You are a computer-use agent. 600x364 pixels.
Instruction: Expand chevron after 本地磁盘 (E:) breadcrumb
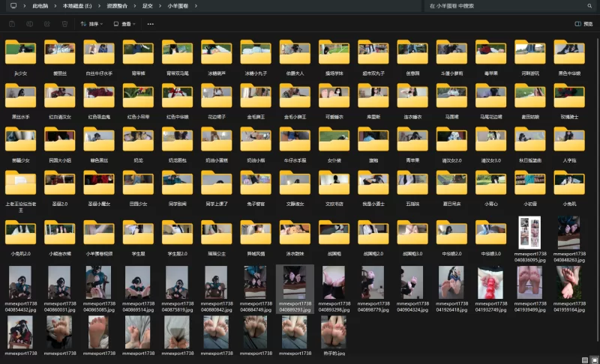click(99, 6)
